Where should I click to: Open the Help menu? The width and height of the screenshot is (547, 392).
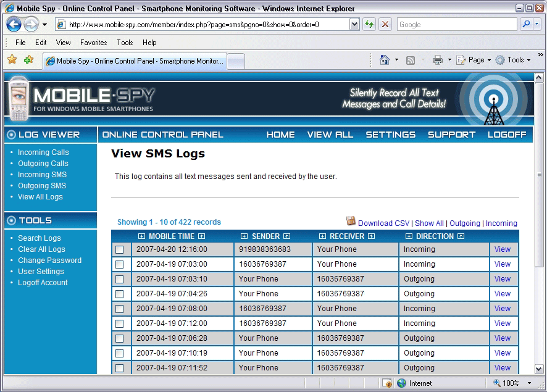pyautogui.click(x=149, y=43)
